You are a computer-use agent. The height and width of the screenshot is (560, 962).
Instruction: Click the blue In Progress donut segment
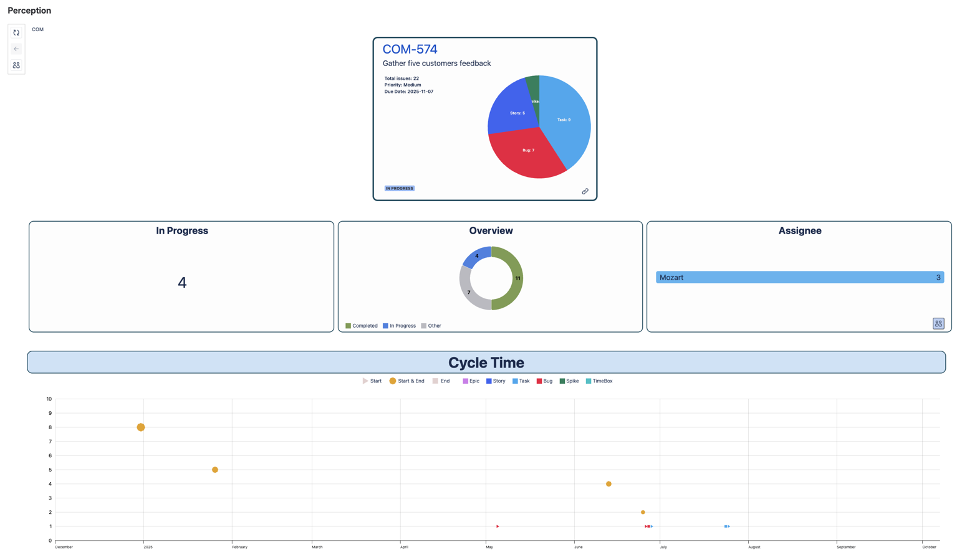click(x=477, y=256)
